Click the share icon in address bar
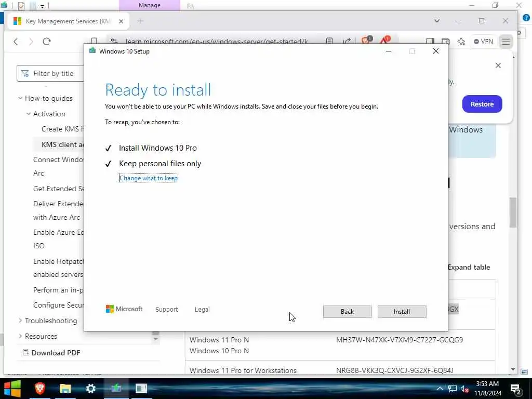 (347, 41)
